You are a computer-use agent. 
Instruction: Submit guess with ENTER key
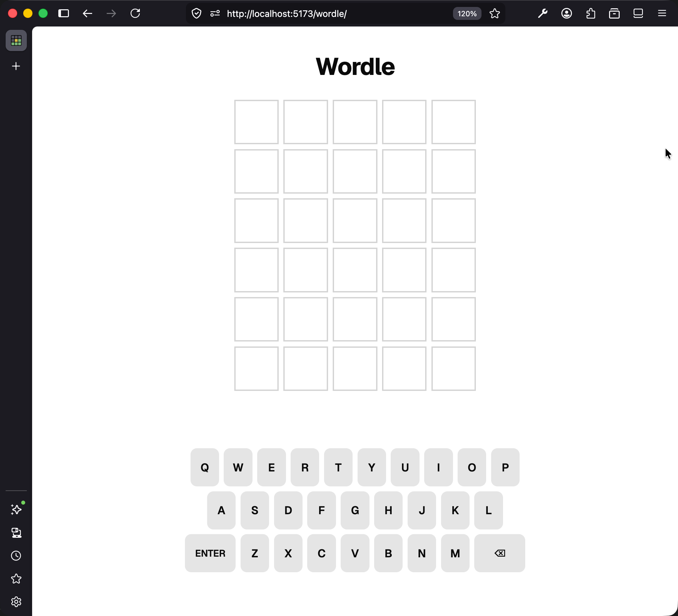(x=210, y=553)
